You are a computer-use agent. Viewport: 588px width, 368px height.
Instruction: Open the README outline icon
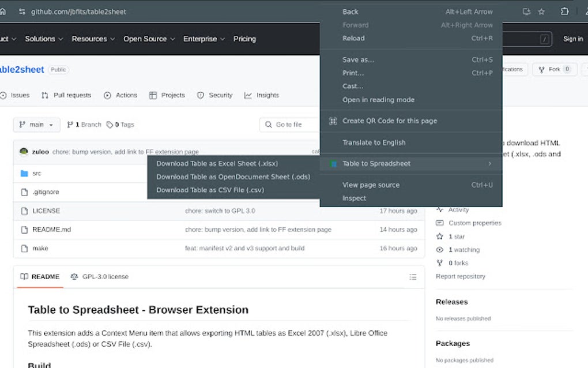[x=413, y=277]
